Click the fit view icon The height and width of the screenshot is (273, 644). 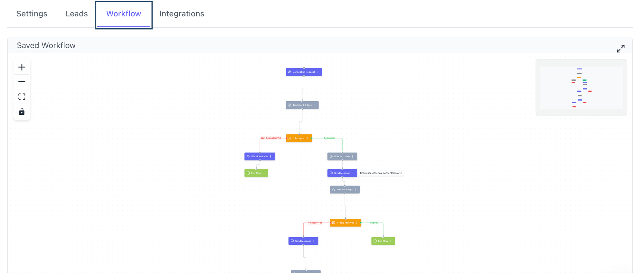click(22, 97)
